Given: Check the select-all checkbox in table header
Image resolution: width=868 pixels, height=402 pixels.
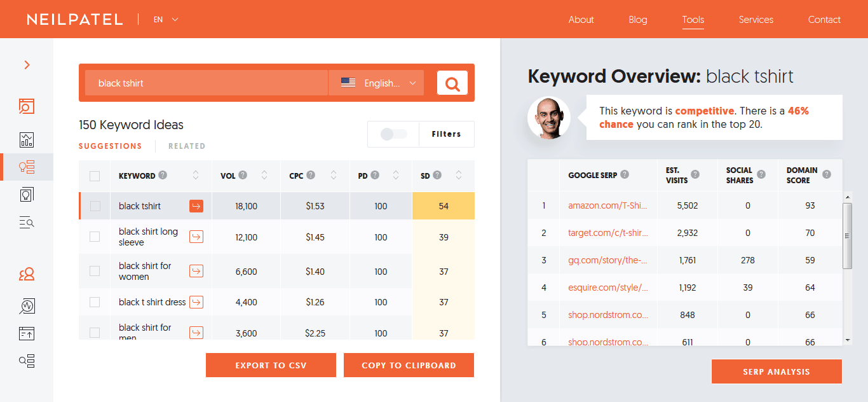Looking at the screenshot, I should click(x=95, y=176).
